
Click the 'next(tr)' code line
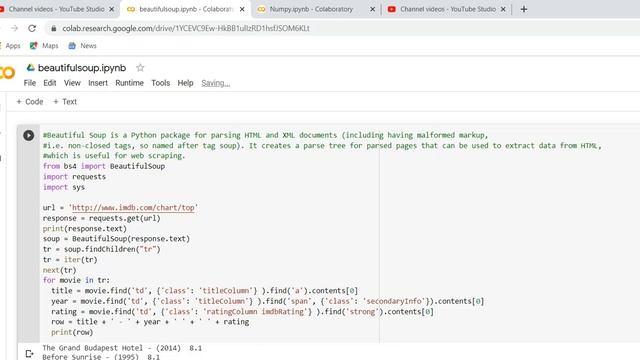click(x=60, y=270)
